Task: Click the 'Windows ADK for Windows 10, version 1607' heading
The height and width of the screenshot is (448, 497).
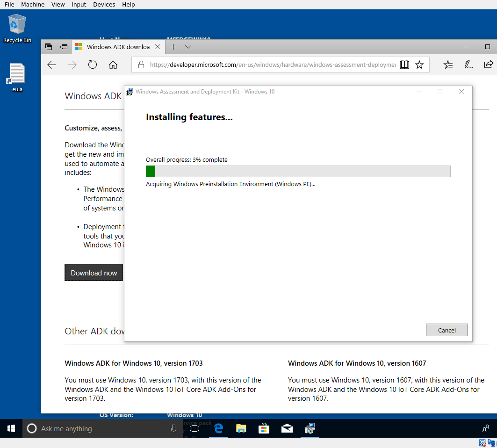Action: [x=357, y=363]
